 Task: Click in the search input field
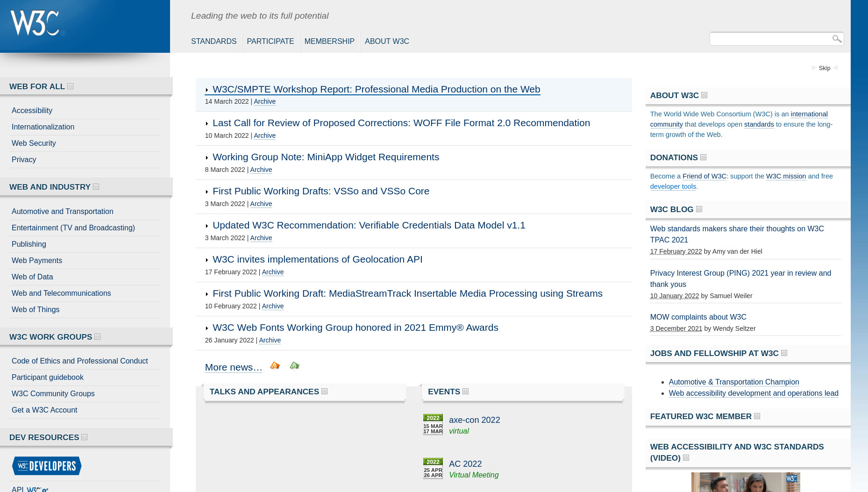point(770,39)
